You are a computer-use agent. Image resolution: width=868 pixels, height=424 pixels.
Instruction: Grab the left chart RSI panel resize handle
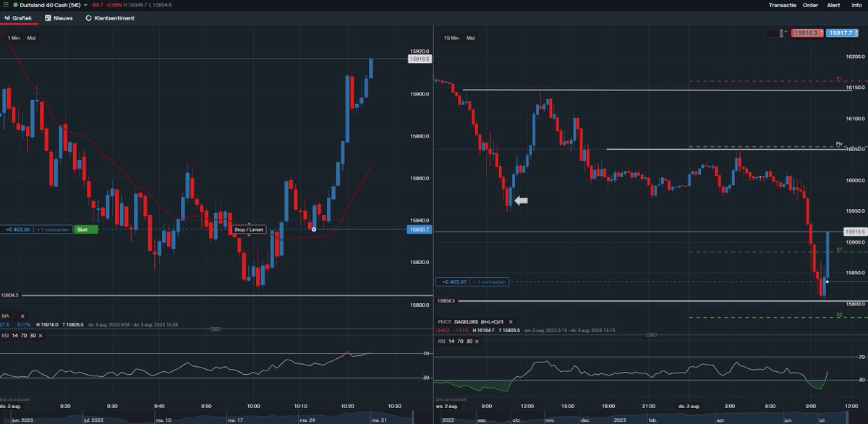215,328
